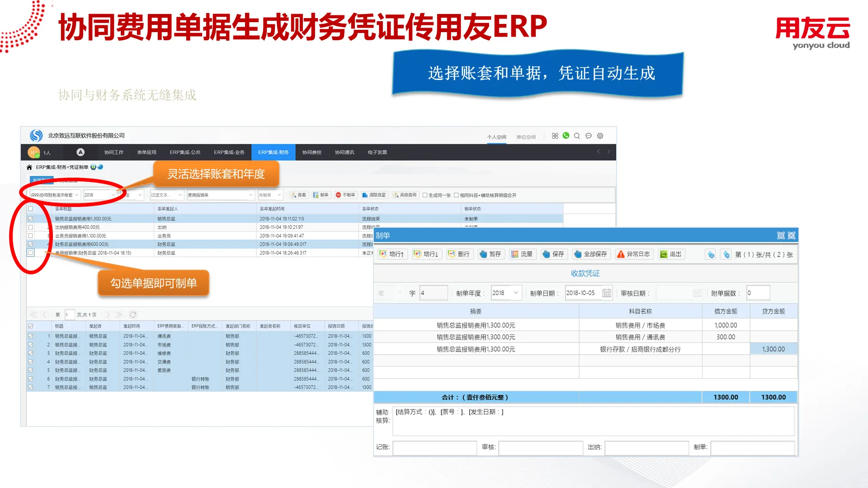Refresh the list with the reload icon
Screen dimensions: 868x488
[133, 314]
